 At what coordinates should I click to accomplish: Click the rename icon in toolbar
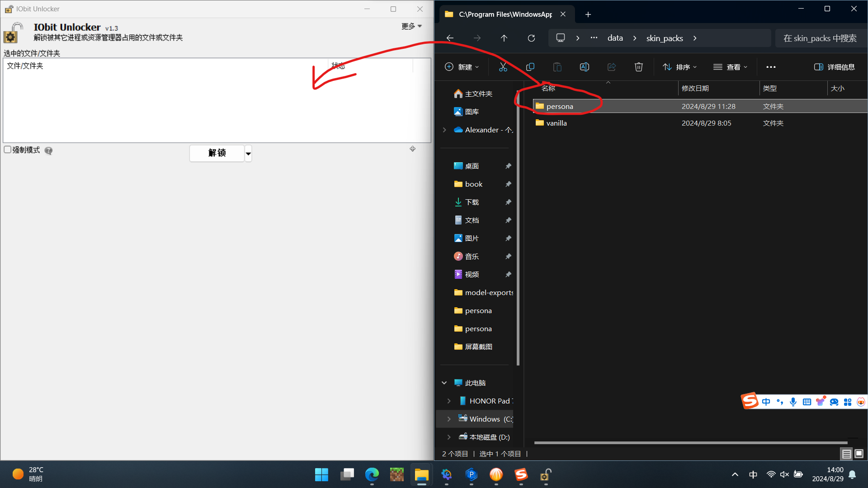coord(584,67)
